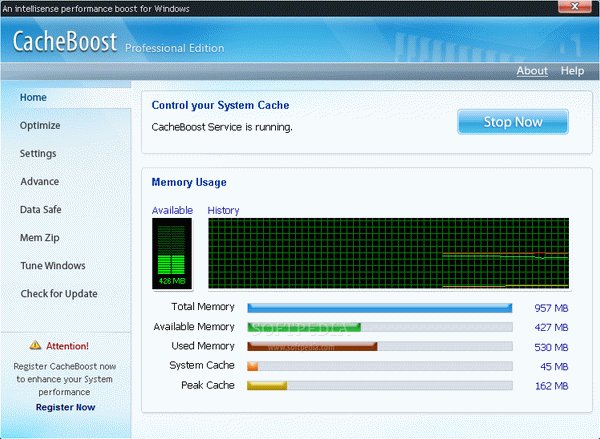Click the Peak Cache label
The height and width of the screenshot is (439, 600).
tap(208, 385)
